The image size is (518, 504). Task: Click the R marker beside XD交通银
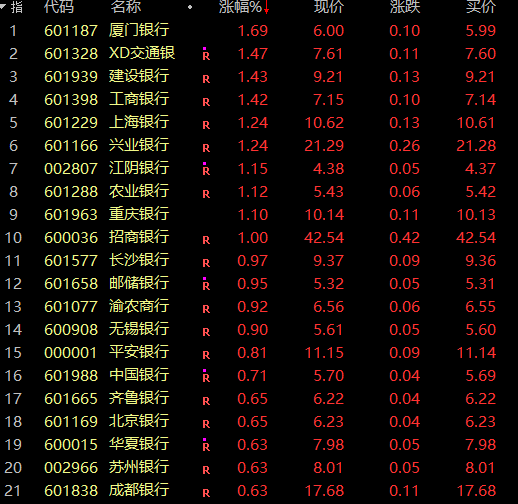click(206, 54)
